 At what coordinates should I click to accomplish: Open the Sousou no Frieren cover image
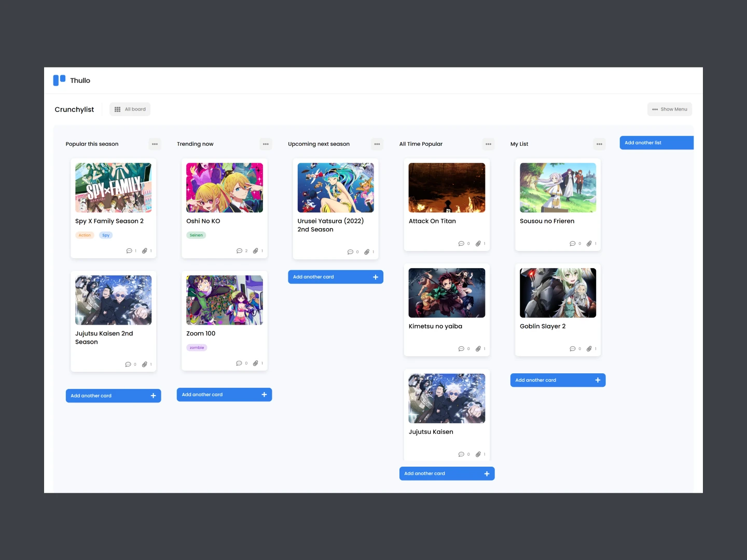coord(558,188)
